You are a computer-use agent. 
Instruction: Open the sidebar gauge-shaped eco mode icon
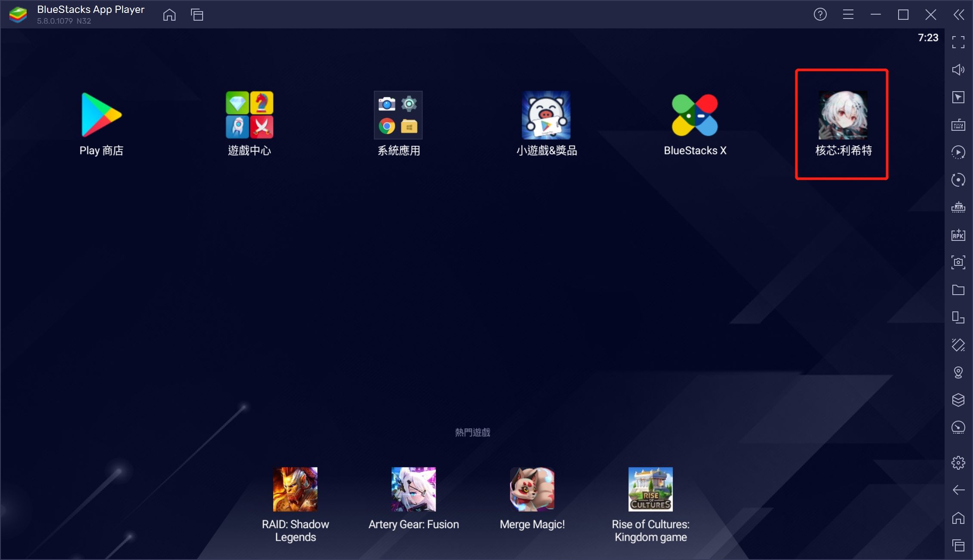tap(958, 428)
